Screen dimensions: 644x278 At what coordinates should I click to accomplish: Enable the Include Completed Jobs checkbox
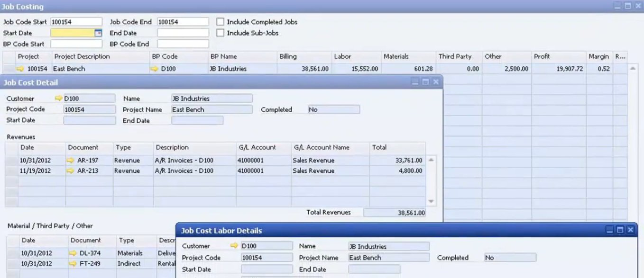220,21
